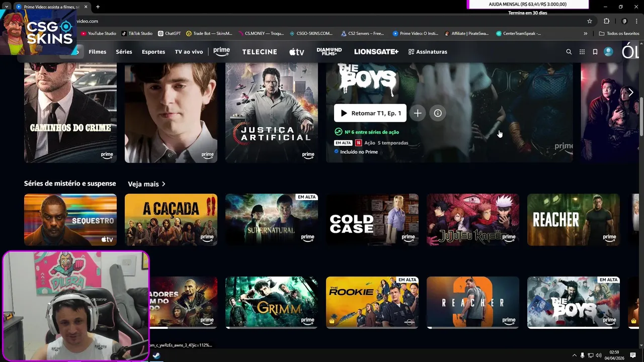The image size is (644, 362).
Task: Open the Prime Video search icon
Action: click(x=569, y=52)
